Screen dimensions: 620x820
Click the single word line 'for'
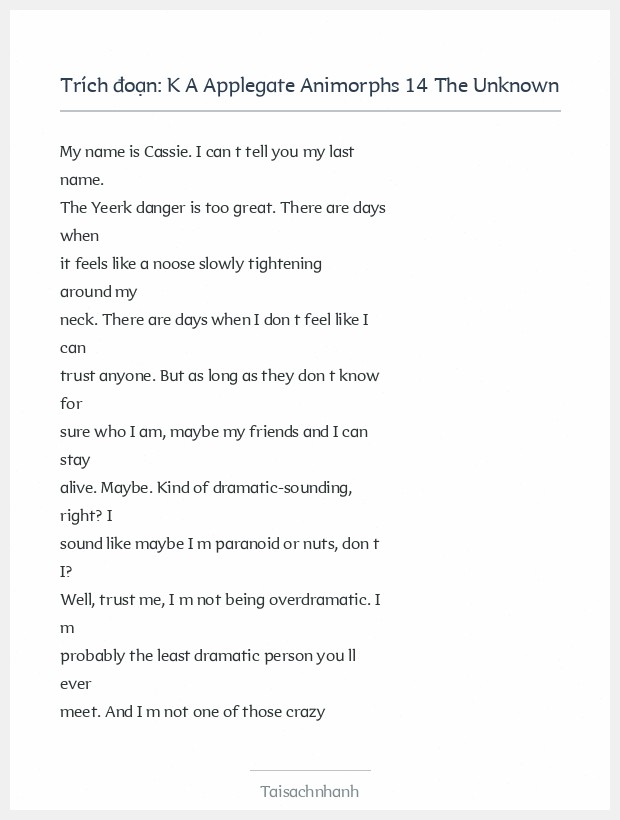71,404
